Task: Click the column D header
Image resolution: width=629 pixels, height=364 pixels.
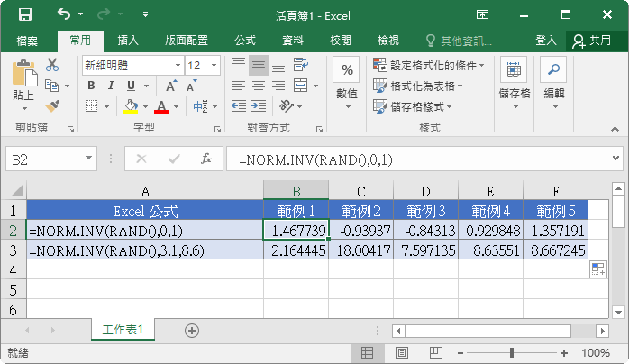Action: 425,191
